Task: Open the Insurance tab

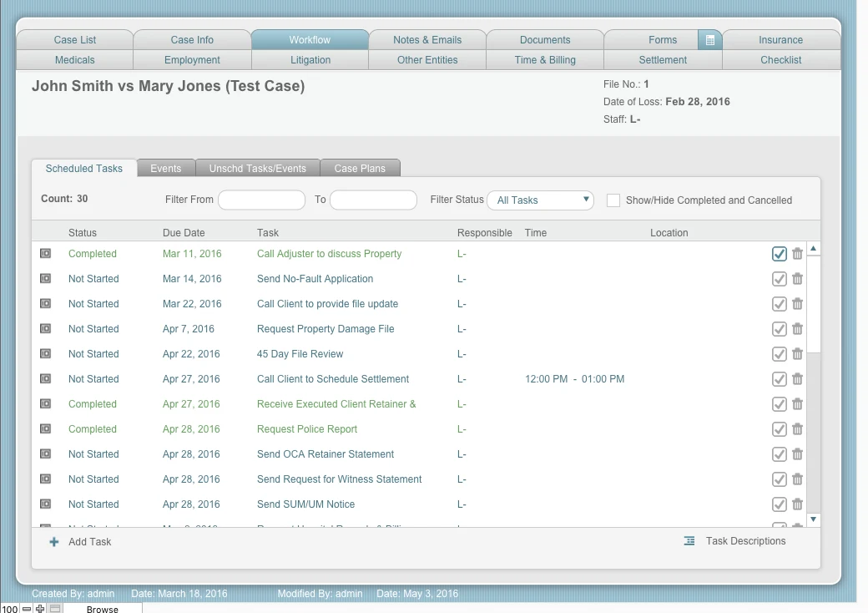Action: tap(780, 40)
